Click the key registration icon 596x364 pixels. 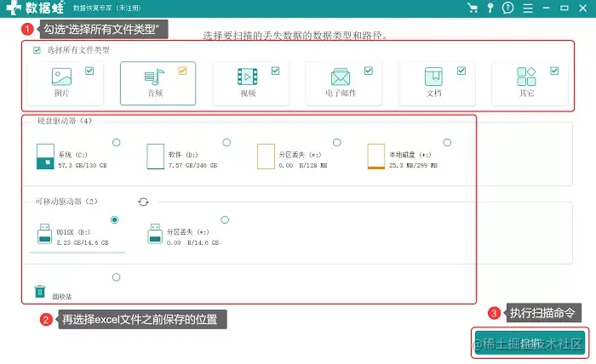tap(490, 8)
